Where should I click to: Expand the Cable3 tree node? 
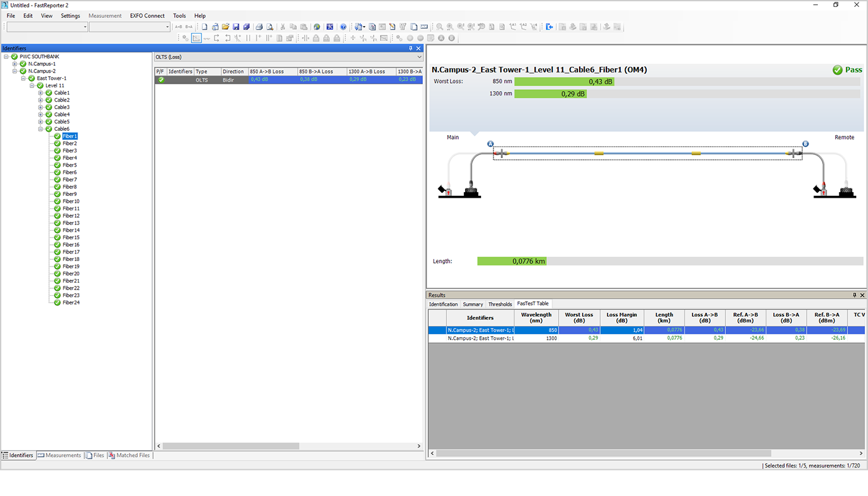(x=40, y=107)
